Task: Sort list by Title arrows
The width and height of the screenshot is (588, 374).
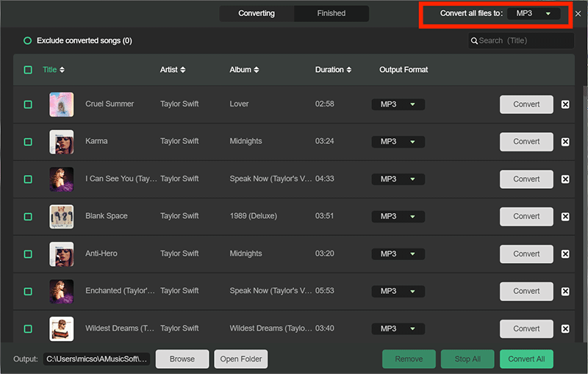Action: (62, 70)
